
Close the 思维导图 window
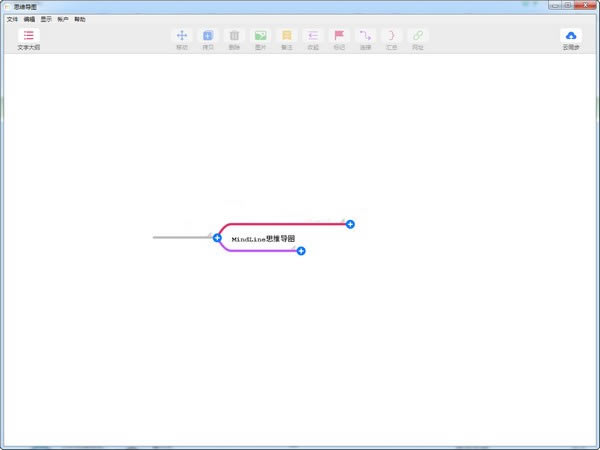pos(585,5)
